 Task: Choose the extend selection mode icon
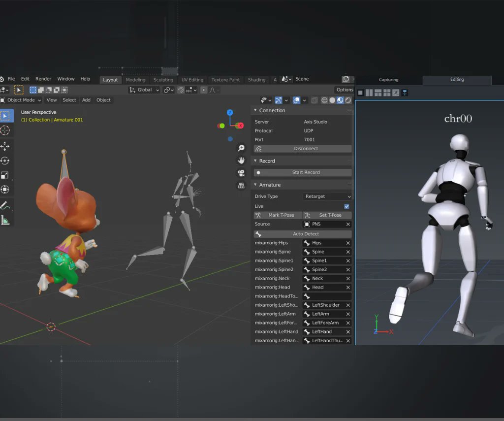[x=41, y=90]
